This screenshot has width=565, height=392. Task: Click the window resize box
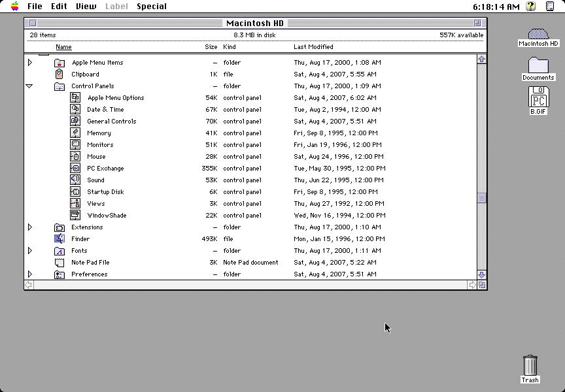tap(482, 285)
